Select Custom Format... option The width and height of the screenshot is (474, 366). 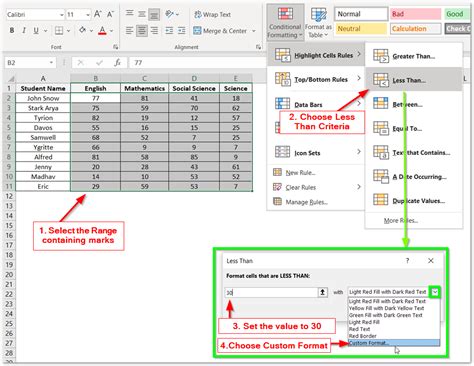[x=394, y=343]
